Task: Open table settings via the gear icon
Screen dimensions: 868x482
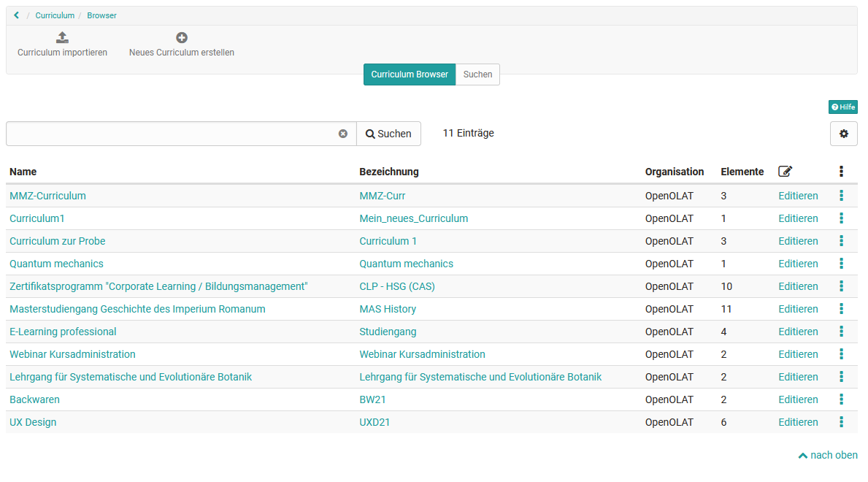Action: [843, 134]
